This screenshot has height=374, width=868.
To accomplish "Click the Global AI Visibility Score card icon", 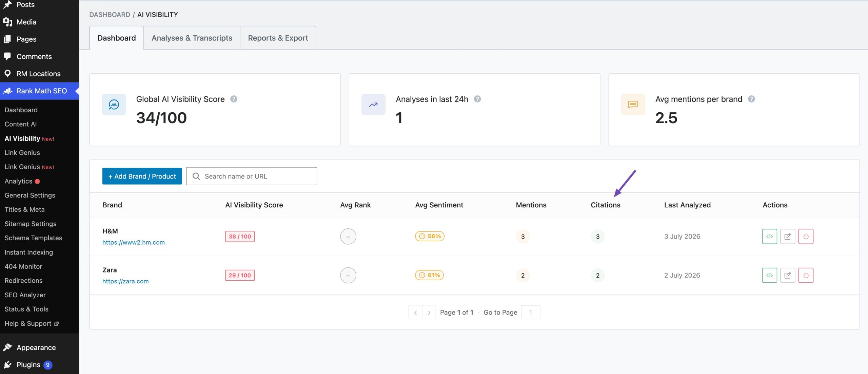I will pos(114,105).
